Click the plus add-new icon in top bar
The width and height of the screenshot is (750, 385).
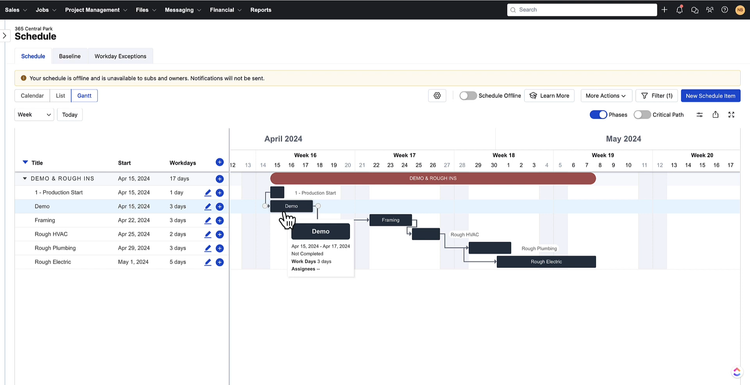pos(664,10)
